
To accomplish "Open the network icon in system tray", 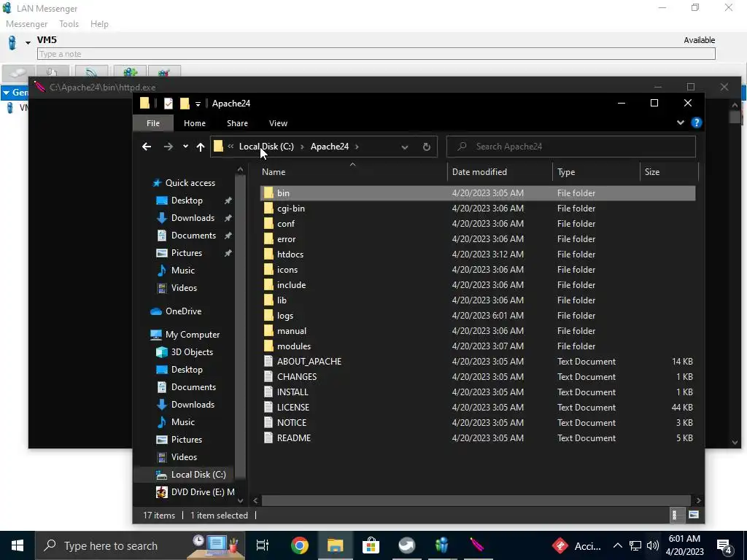I will (635, 545).
